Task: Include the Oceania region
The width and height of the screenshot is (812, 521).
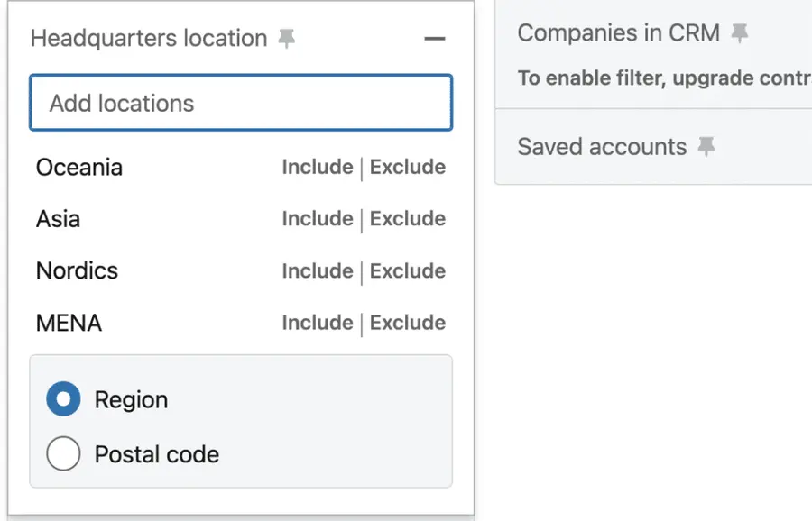Action: pos(318,167)
